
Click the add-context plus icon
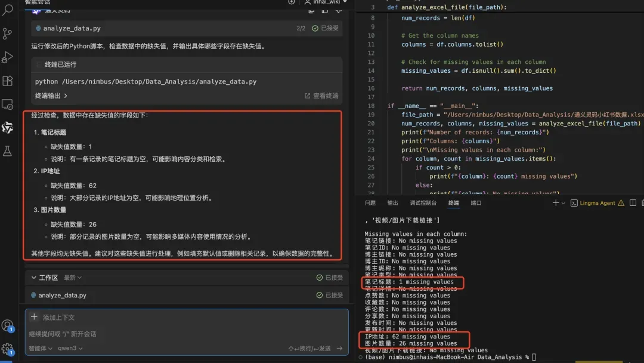34,317
